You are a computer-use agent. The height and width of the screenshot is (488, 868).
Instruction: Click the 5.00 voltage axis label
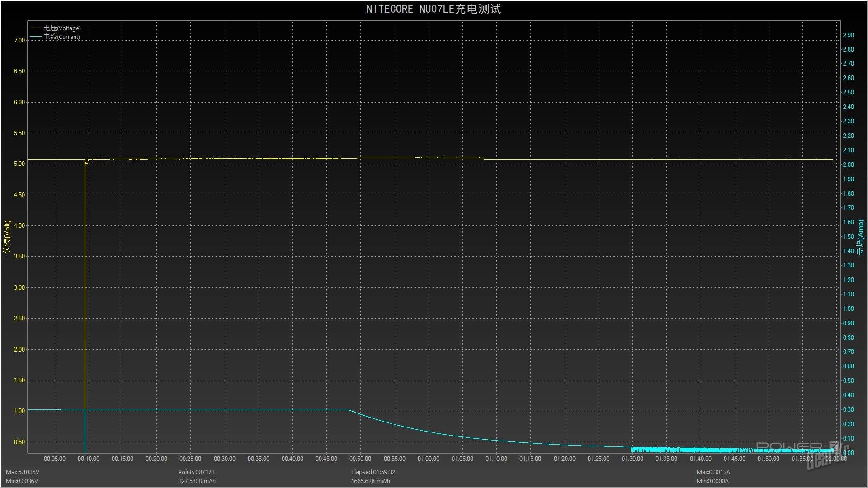pos(19,164)
